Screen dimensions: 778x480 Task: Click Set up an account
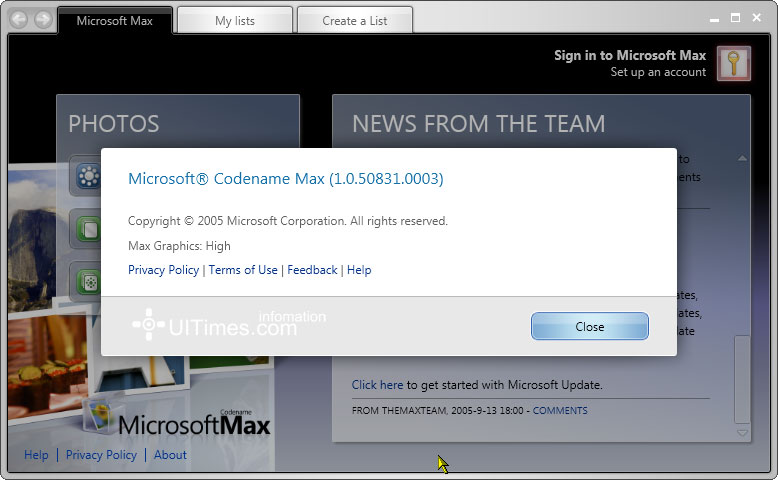point(658,72)
